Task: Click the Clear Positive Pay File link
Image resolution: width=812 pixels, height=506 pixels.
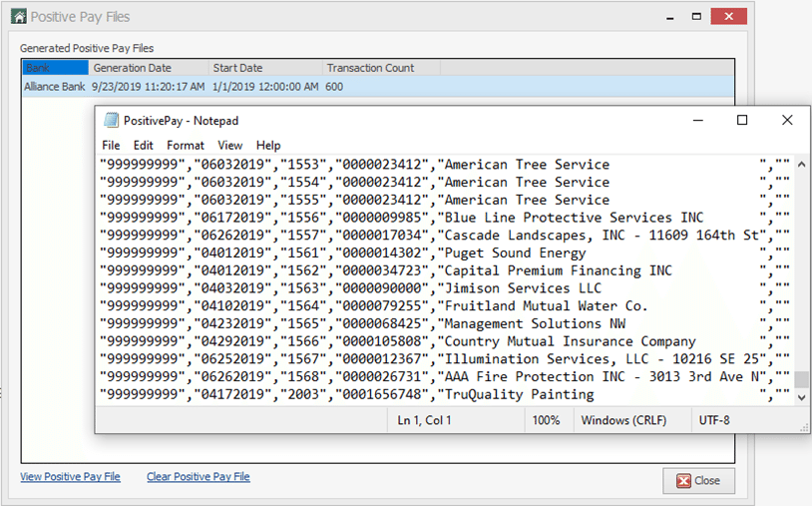Action: coord(198,476)
